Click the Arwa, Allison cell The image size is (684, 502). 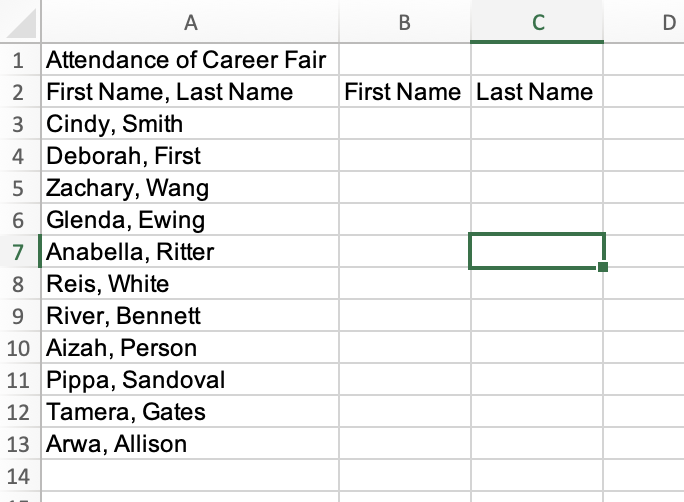click(x=117, y=444)
